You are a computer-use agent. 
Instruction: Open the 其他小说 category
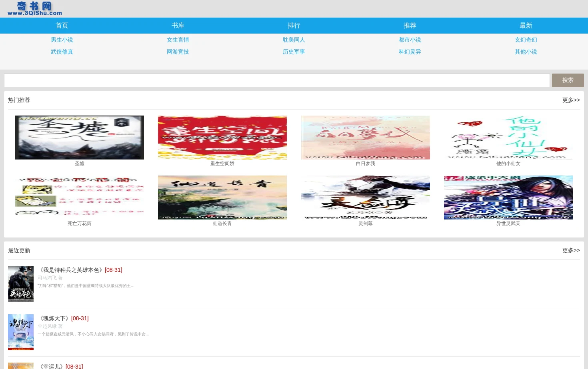coord(526,52)
